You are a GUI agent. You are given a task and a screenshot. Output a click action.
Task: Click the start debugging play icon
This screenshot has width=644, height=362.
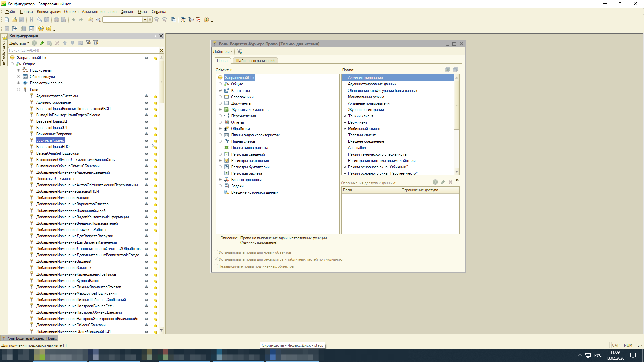(x=41, y=28)
